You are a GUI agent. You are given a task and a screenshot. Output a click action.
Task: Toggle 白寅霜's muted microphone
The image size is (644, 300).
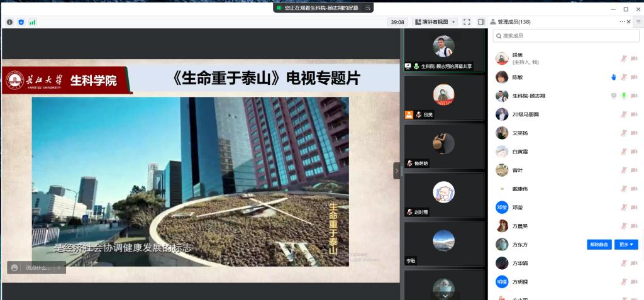(x=624, y=152)
